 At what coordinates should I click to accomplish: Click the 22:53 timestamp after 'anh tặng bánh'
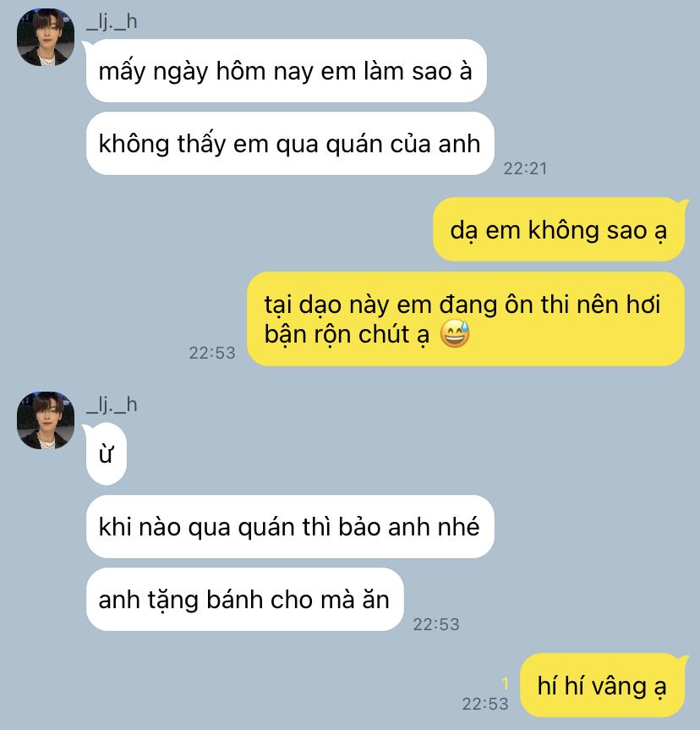[x=436, y=624]
